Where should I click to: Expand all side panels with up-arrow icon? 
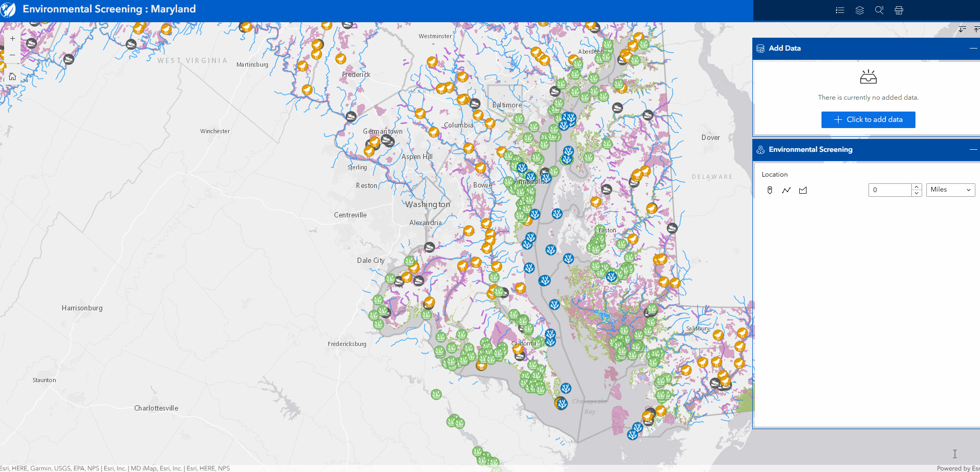(976, 29)
